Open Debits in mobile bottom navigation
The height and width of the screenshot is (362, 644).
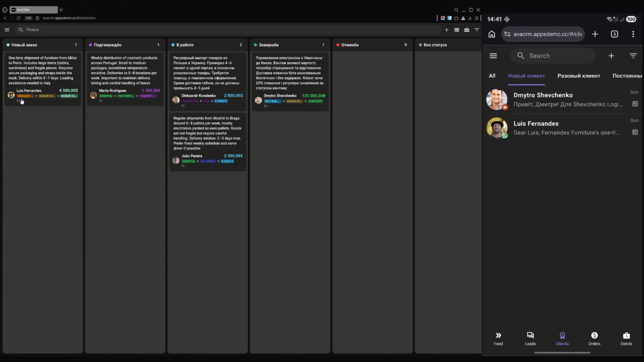(x=626, y=339)
